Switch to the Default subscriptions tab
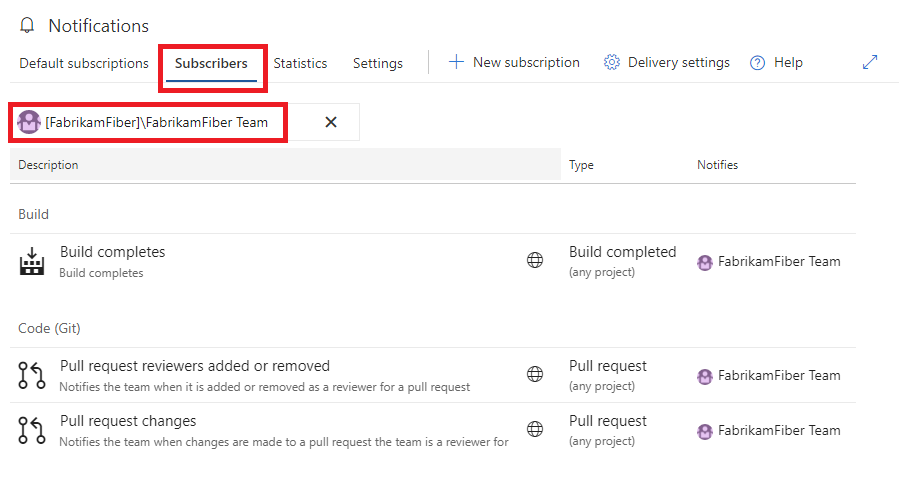Image resolution: width=899 pixels, height=482 pixels. coord(84,63)
